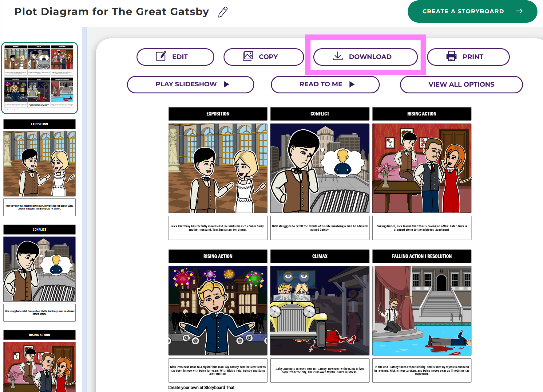543x392 pixels.
Task: Click the red-room Rising Action cell image
Action: tap(422, 168)
